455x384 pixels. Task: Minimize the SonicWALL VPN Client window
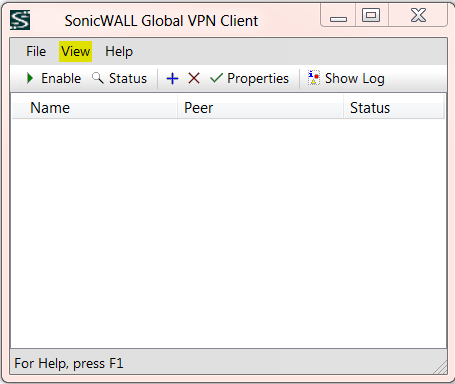pos(338,15)
